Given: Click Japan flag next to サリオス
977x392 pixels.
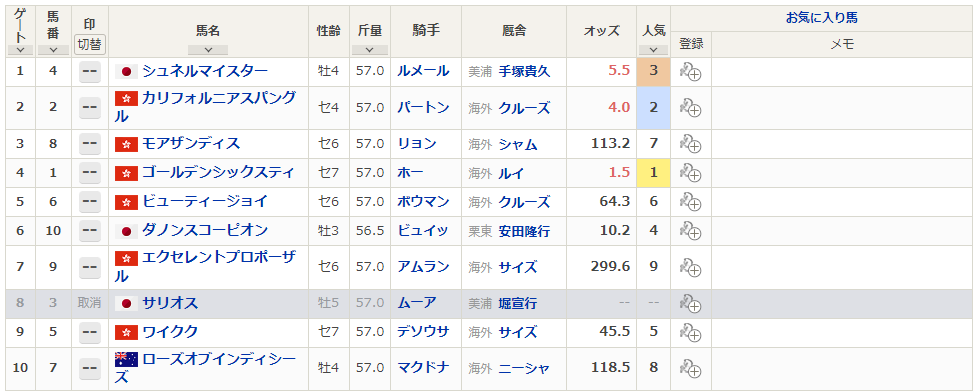Looking at the screenshot, I should [x=126, y=304].
